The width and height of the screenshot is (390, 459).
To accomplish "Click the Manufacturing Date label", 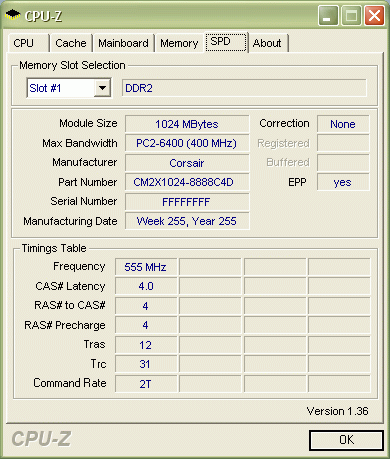I will 70,221.
